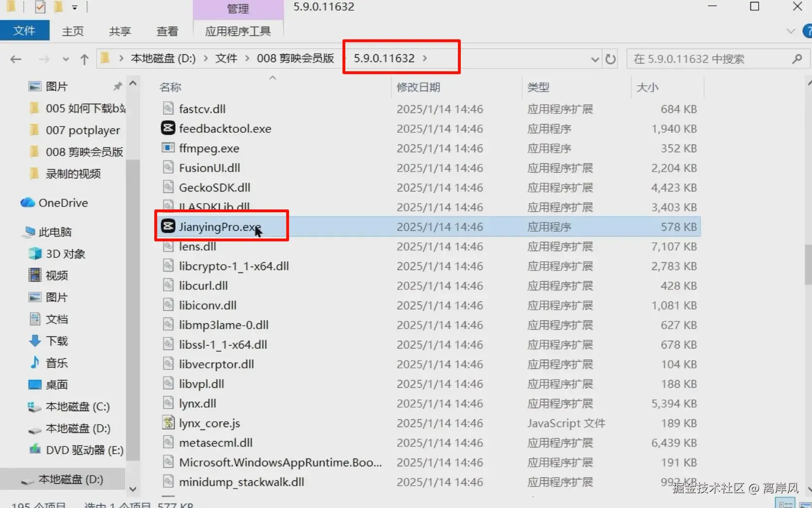Switch to the 主页 ribbon tab
This screenshot has width=812, height=508.
73,31
